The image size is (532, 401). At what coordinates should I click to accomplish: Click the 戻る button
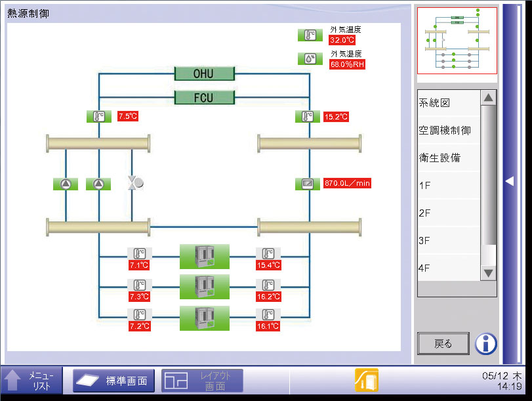tap(443, 344)
